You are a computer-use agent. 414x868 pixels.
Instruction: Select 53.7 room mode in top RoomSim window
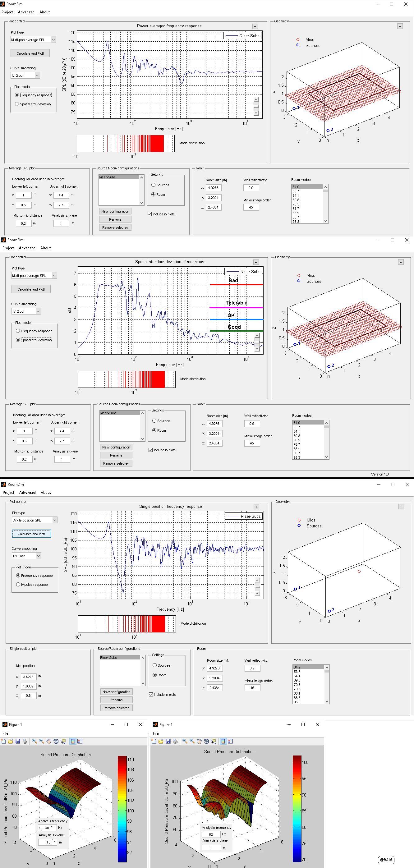[307, 191]
